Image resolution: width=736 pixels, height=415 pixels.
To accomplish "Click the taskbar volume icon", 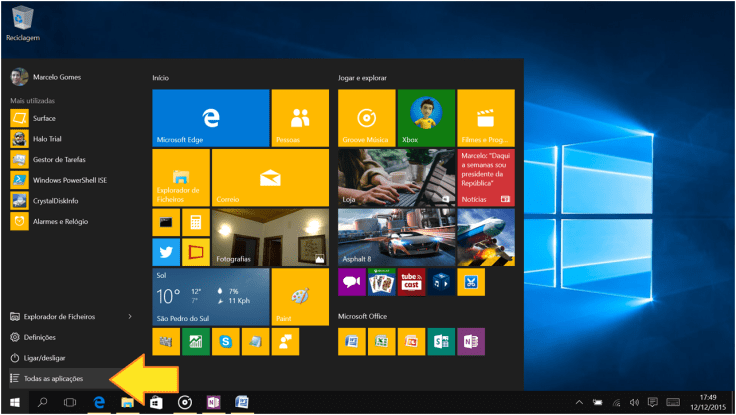I will click(x=634, y=403).
